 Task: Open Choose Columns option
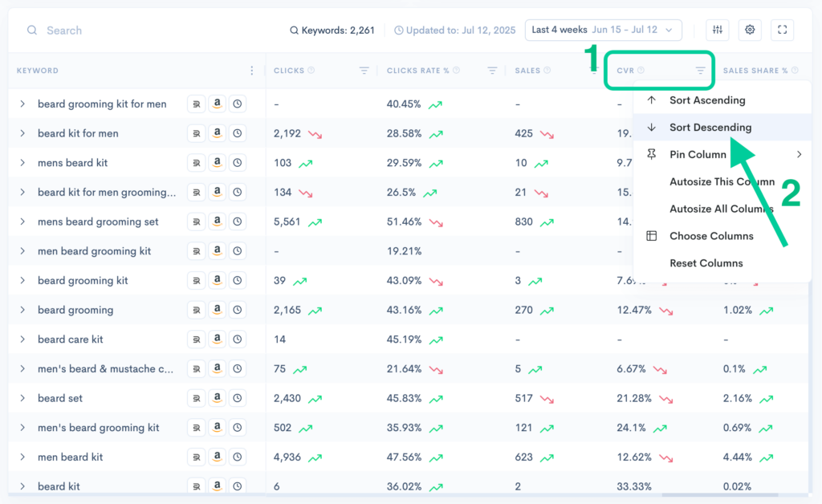tap(722, 236)
